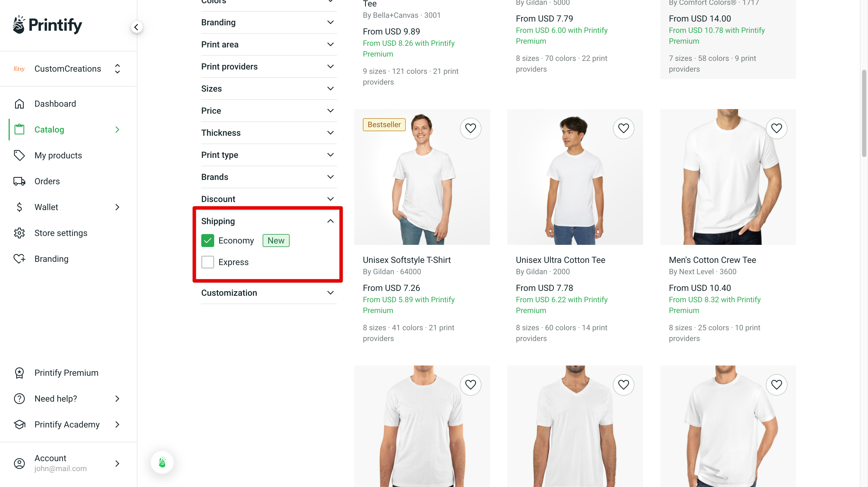The height and width of the screenshot is (487, 868).
Task: Collapse the Shipping filter section
Action: point(331,221)
